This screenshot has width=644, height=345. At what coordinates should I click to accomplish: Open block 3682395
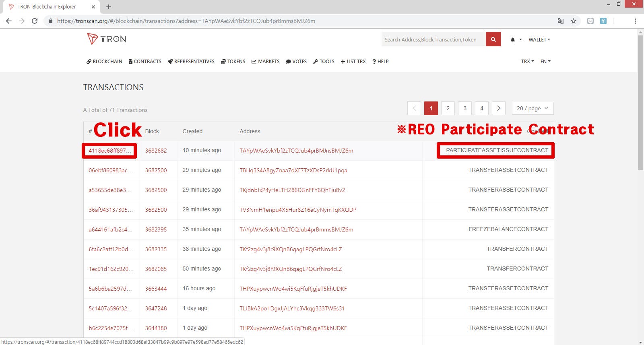click(x=156, y=229)
